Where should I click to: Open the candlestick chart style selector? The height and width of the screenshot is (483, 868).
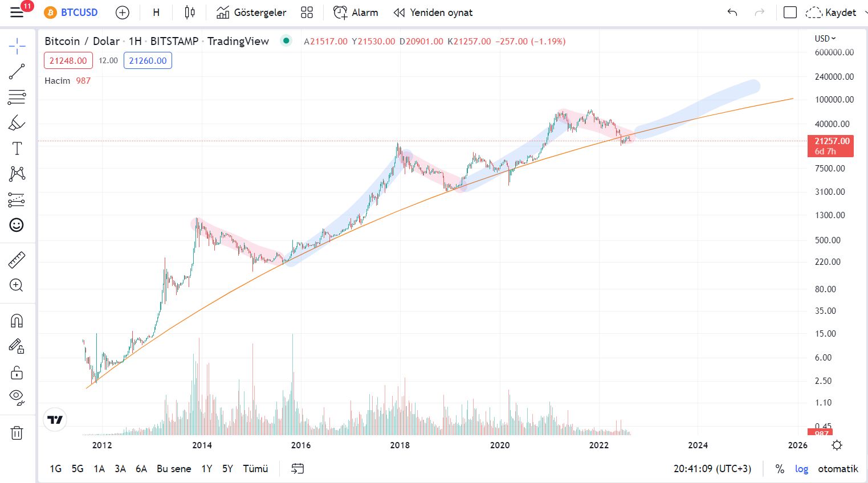pos(190,13)
